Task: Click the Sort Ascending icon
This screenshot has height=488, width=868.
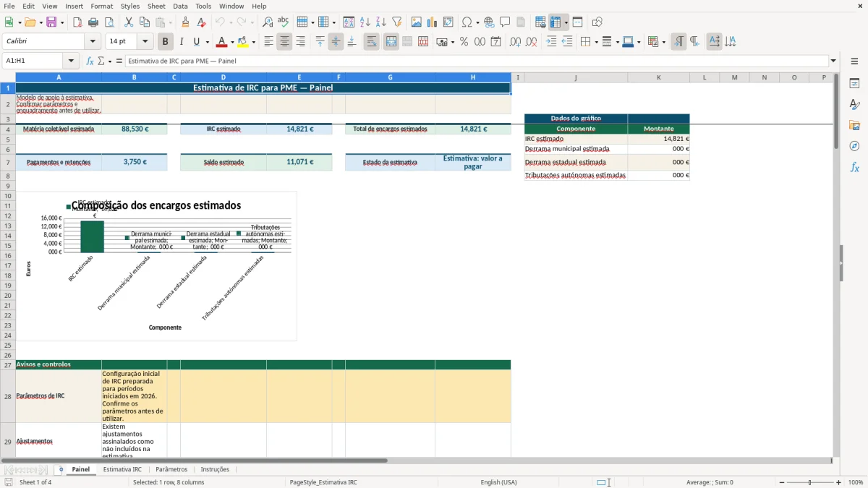Action: [x=365, y=22]
